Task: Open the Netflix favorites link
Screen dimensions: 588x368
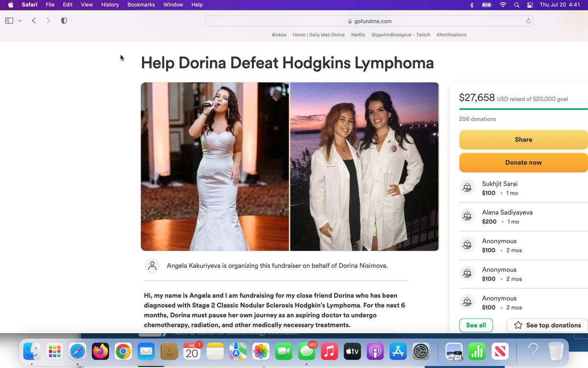Action: [x=358, y=35]
